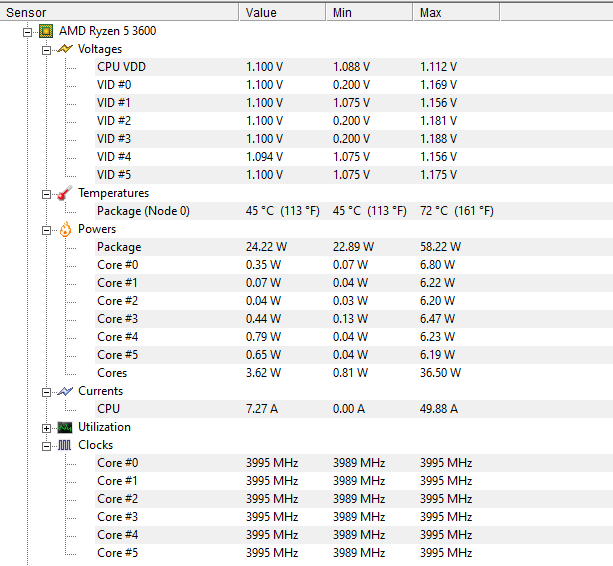Click the 0.07 W Core #1 power value

263,283
